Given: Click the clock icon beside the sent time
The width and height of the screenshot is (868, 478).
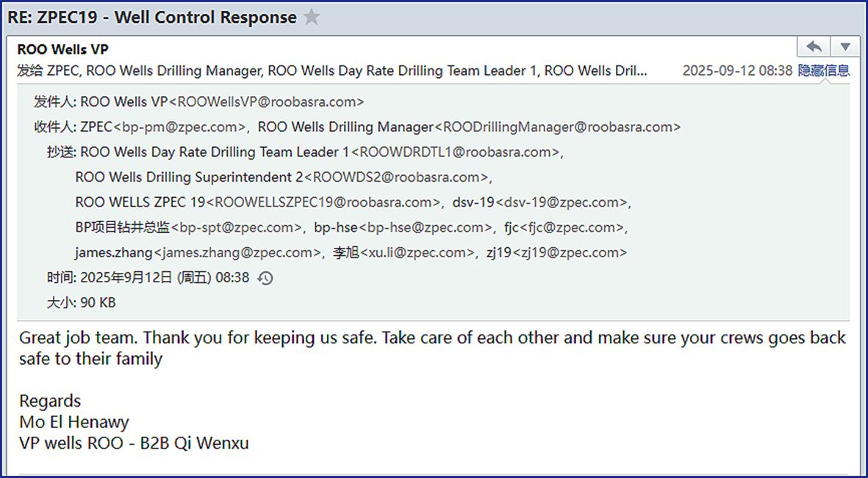Looking at the screenshot, I should pyautogui.click(x=266, y=278).
